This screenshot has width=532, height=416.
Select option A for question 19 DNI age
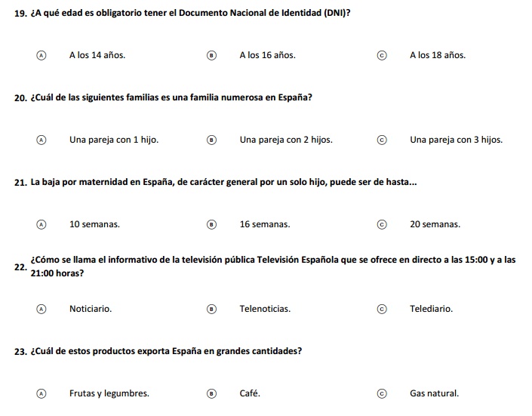[41, 55]
